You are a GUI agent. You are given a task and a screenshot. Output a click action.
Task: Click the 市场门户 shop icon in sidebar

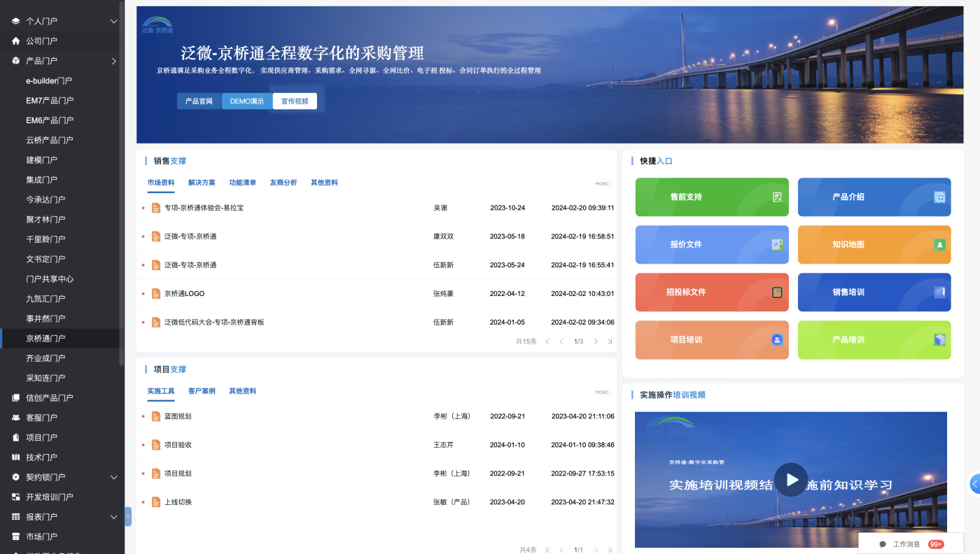[x=15, y=537]
